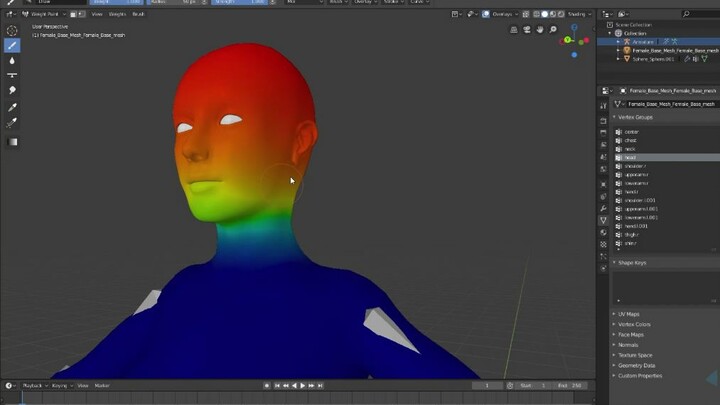Screen dimensions: 720x405
Task: Toggle auto keying record button
Action: tap(267, 386)
